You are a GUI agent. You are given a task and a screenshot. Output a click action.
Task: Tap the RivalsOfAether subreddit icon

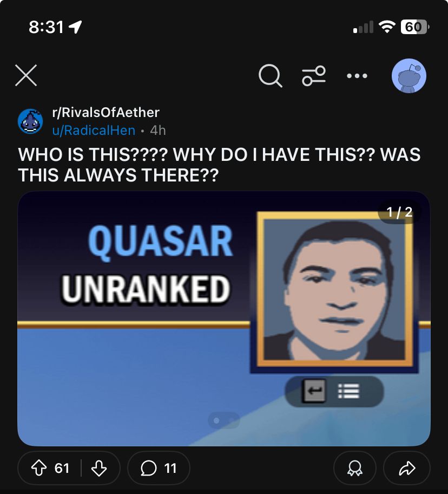coord(30,121)
